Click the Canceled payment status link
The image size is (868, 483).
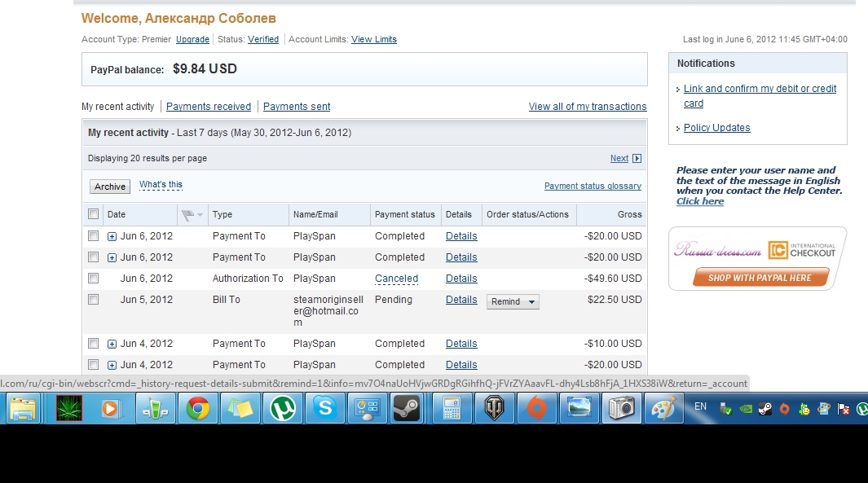click(396, 279)
